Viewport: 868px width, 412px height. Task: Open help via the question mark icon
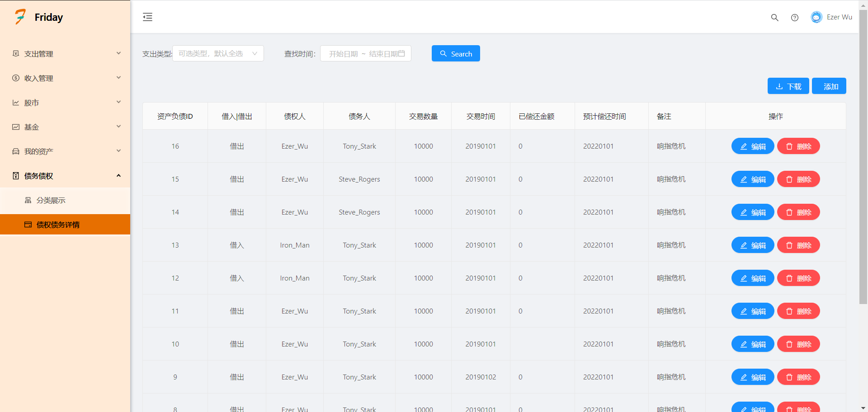[x=794, y=18]
